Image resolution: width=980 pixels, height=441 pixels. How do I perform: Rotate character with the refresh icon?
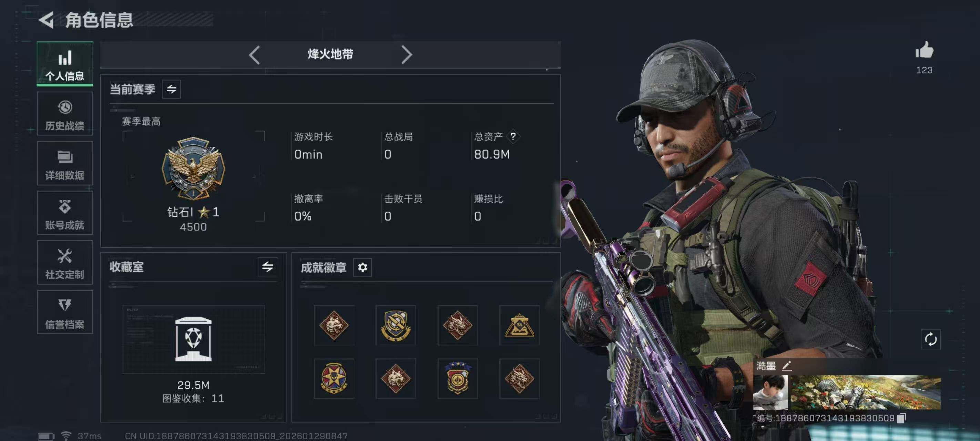tap(930, 339)
